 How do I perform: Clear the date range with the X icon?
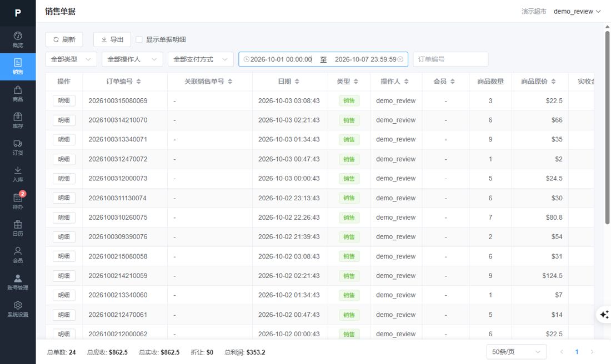coord(400,59)
